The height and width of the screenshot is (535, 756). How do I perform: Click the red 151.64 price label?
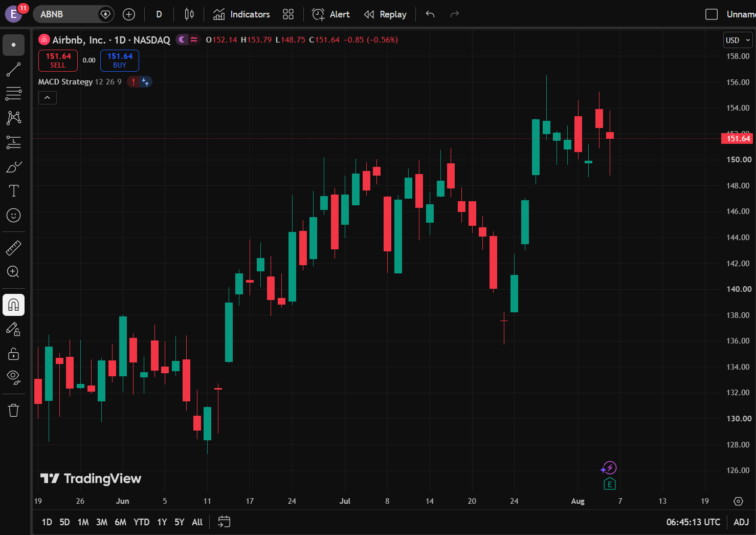tap(738, 138)
